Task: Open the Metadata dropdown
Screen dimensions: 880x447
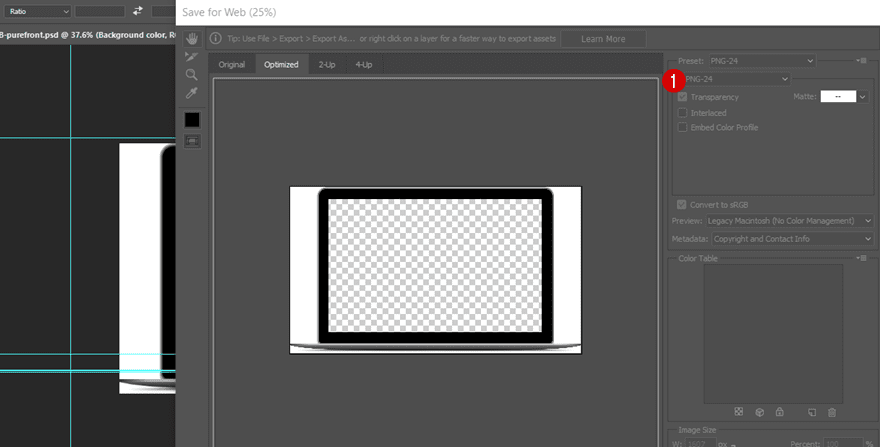Action: click(792, 239)
